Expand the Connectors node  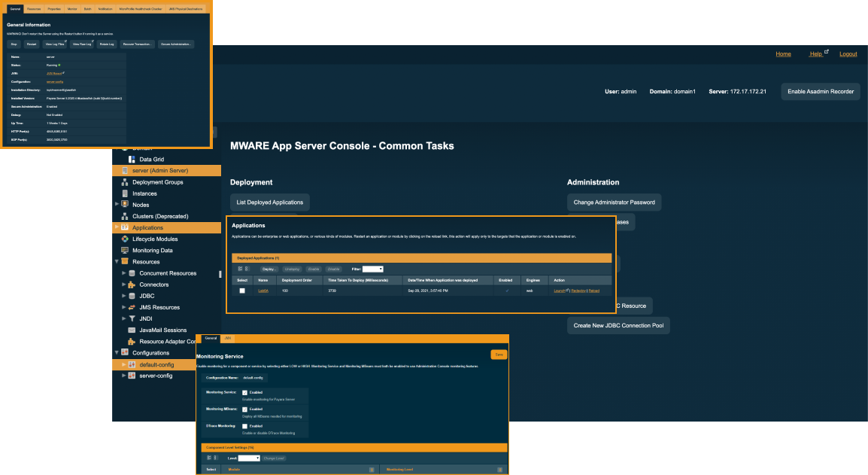(x=123, y=285)
